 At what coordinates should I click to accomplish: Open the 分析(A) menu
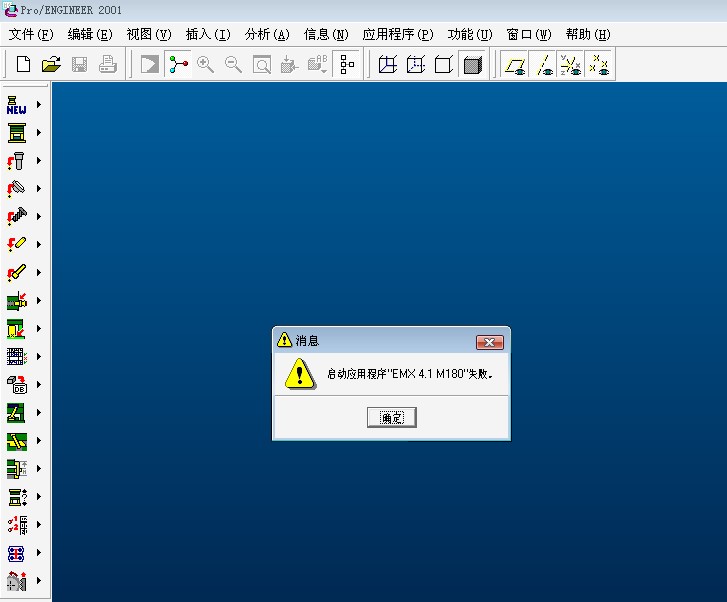point(267,34)
